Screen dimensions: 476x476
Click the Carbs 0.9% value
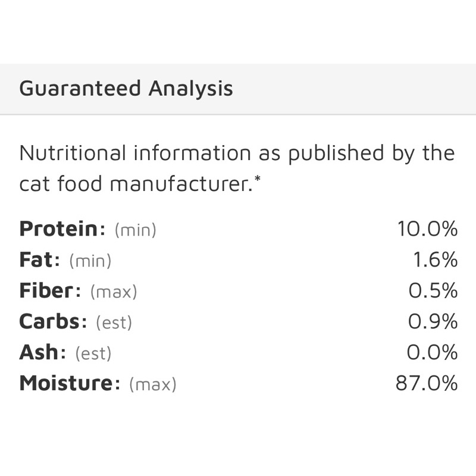(x=433, y=321)
